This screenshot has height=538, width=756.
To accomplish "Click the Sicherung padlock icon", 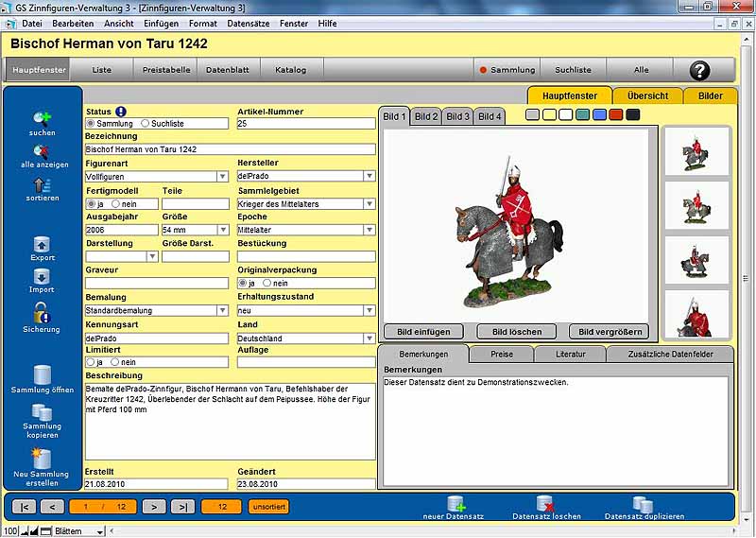I will pos(42,312).
